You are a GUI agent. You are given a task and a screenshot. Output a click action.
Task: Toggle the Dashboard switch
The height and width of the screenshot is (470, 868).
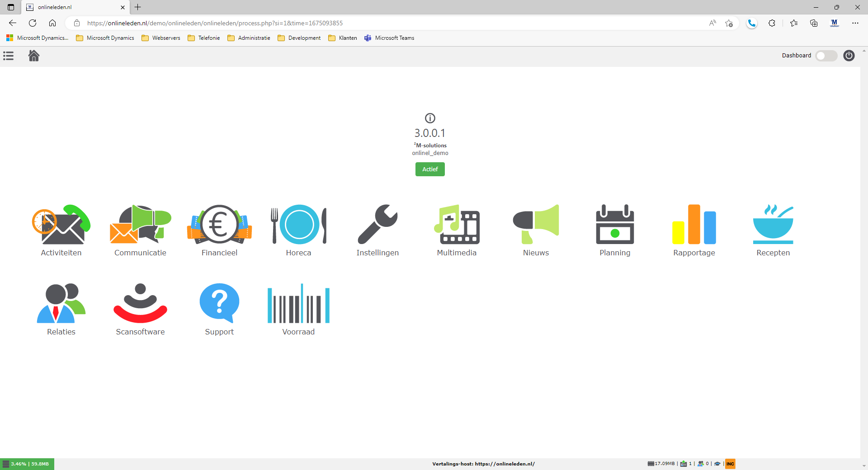[826, 56]
